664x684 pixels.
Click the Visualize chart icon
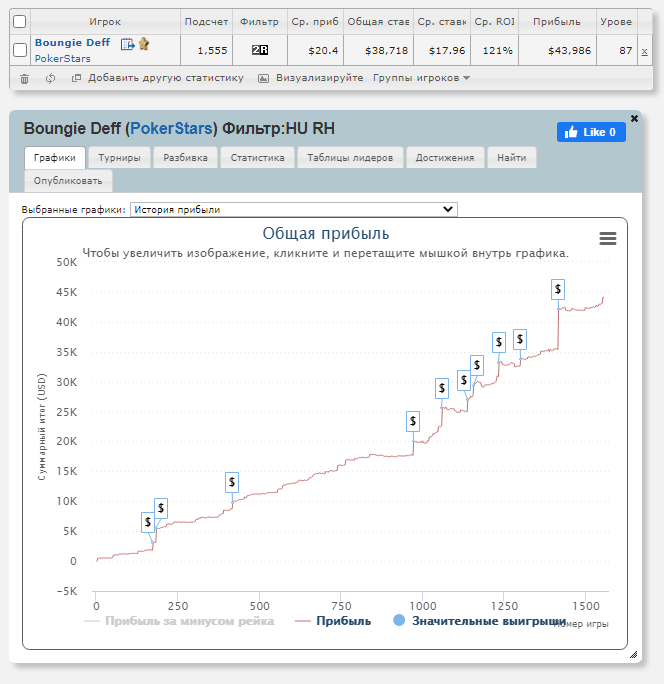pos(264,78)
